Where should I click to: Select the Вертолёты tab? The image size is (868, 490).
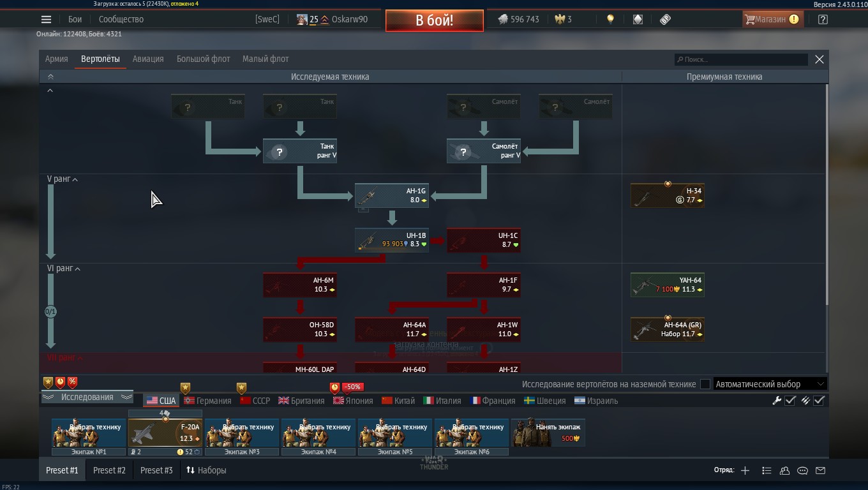100,59
